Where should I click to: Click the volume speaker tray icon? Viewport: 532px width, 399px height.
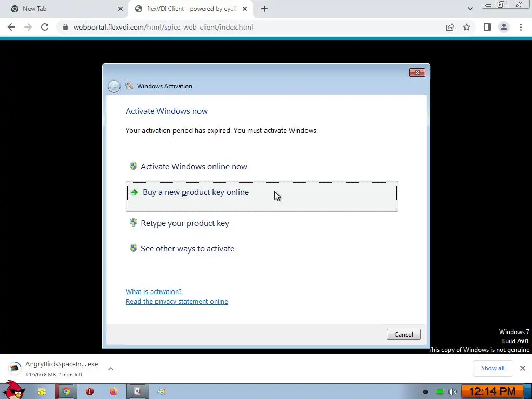tap(452, 392)
